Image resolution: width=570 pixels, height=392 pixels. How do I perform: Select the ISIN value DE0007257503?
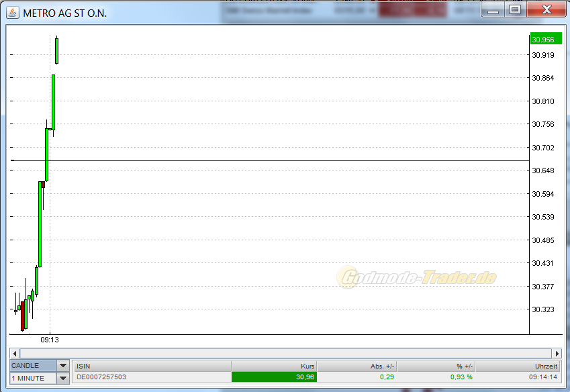pyautogui.click(x=101, y=377)
